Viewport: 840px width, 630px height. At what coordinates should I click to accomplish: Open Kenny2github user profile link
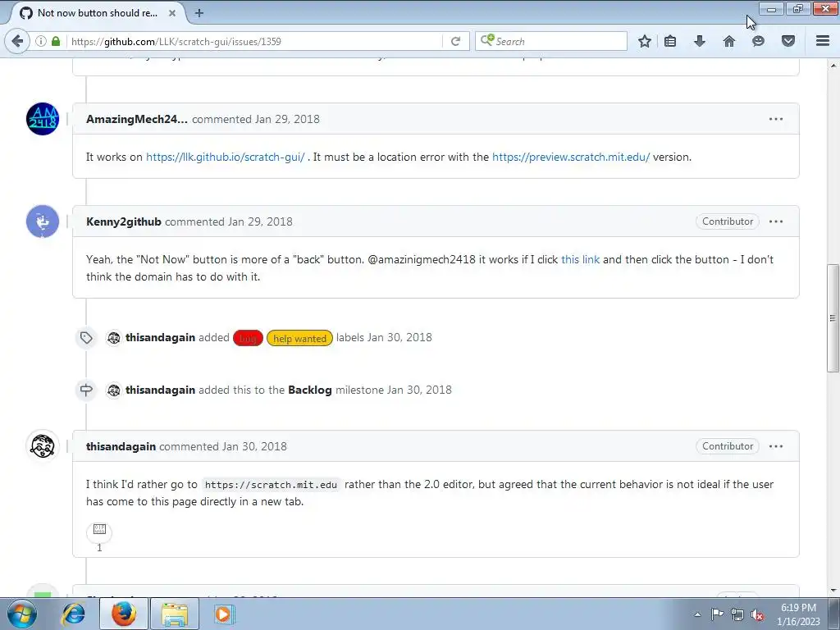tap(123, 221)
